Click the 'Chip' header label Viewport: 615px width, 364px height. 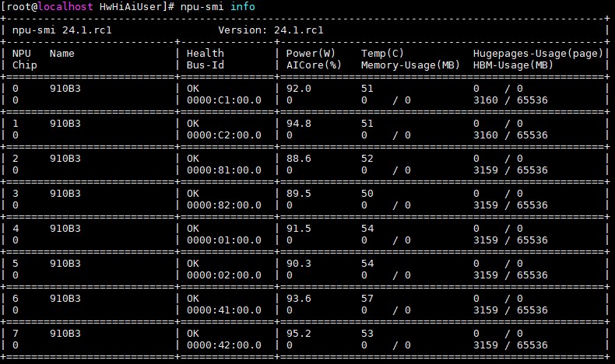tap(24, 65)
